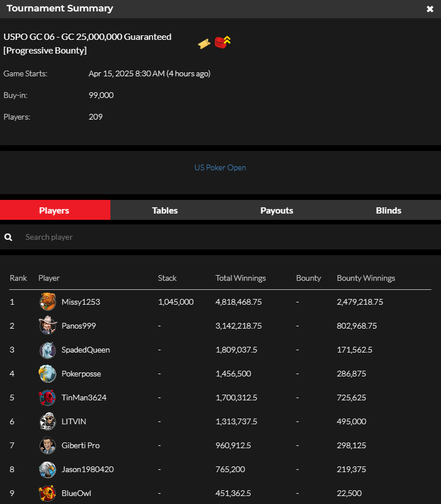Click total winnings 4,818,468.75
Viewport: 441px width, 504px height.
[238, 302]
